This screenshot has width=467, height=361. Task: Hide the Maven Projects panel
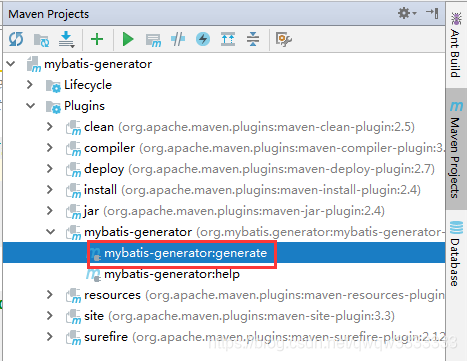tap(432, 13)
